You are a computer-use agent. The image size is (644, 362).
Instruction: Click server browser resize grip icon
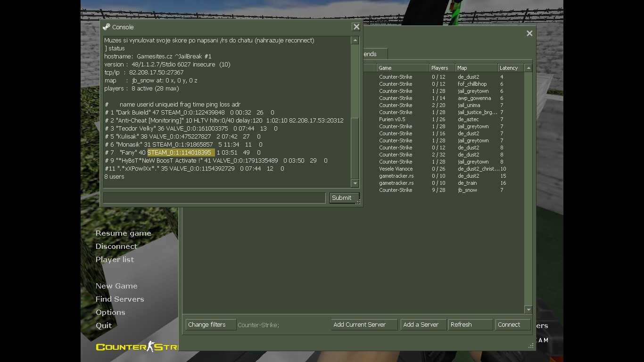point(531,346)
